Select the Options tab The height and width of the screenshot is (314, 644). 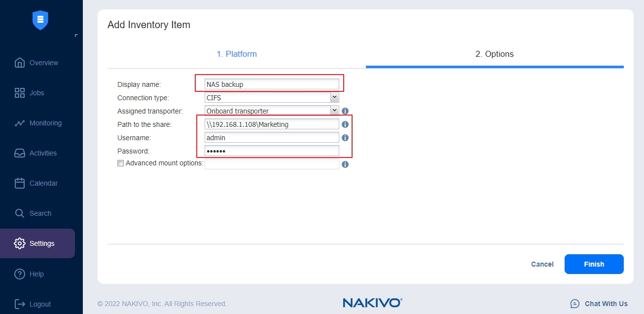point(495,54)
